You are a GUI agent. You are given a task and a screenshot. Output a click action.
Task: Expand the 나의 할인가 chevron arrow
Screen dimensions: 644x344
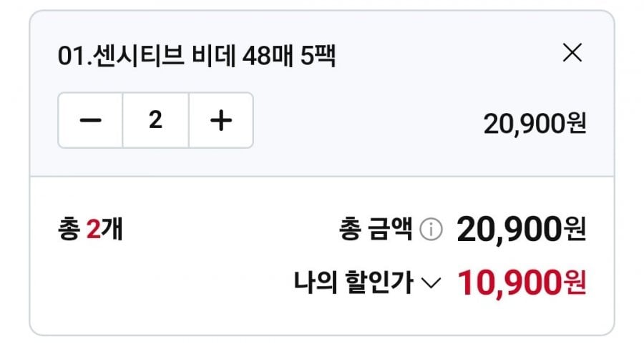431,284
